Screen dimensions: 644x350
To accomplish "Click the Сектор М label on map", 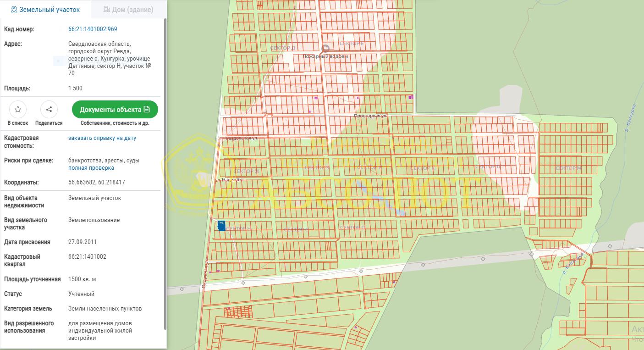I will [568, 168].
